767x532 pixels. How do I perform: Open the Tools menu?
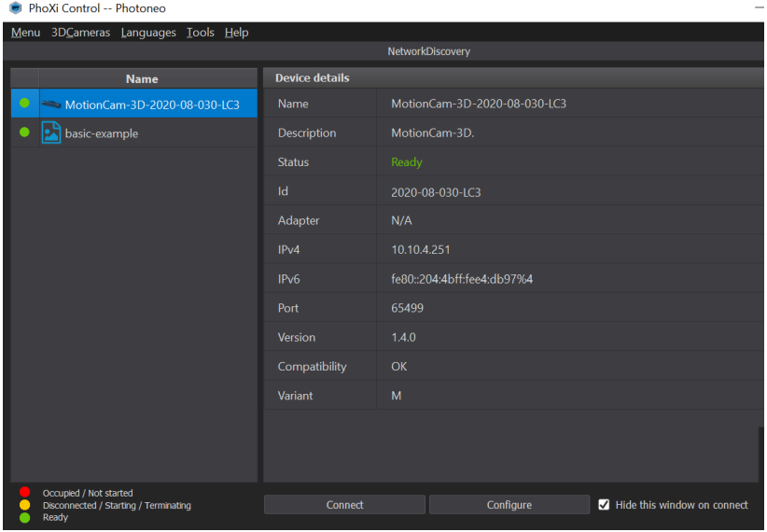(x=200, y=33)
